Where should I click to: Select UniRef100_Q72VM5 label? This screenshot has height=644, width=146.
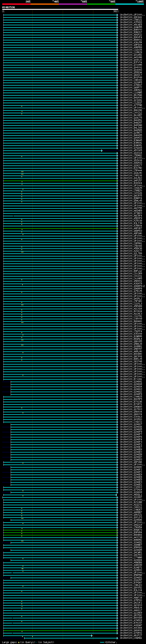click(x=131, y=65)
